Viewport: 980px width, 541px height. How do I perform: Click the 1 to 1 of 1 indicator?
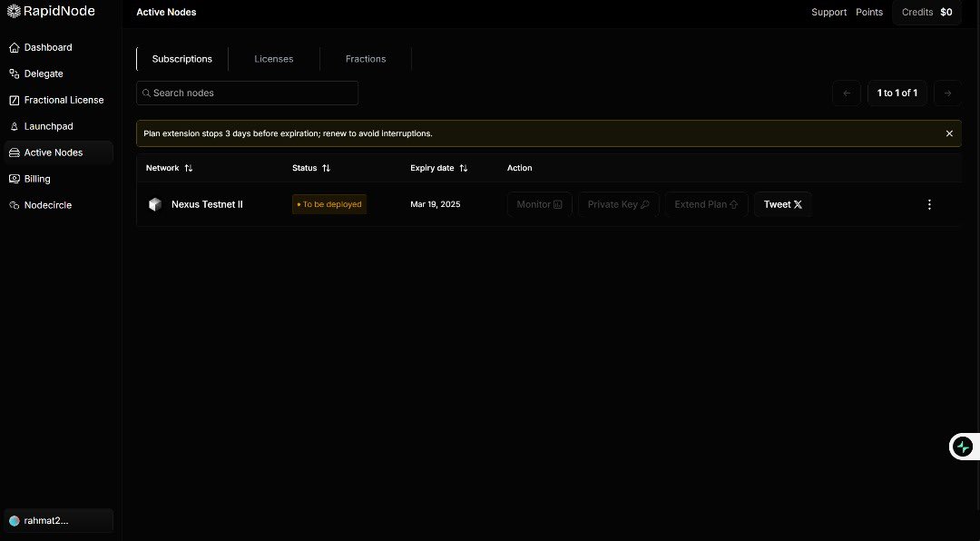[x=897, y=93]
